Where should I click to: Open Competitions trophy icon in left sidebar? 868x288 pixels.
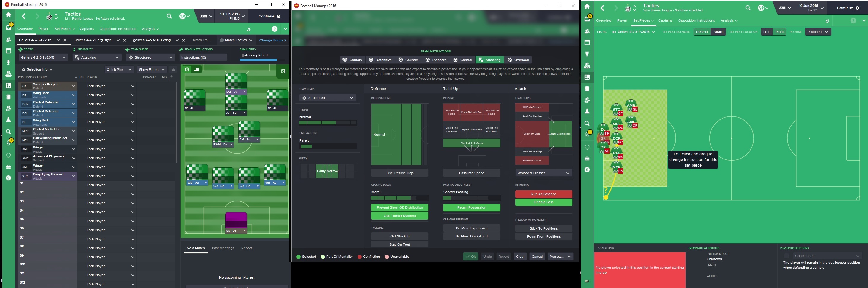pos(8,62)
